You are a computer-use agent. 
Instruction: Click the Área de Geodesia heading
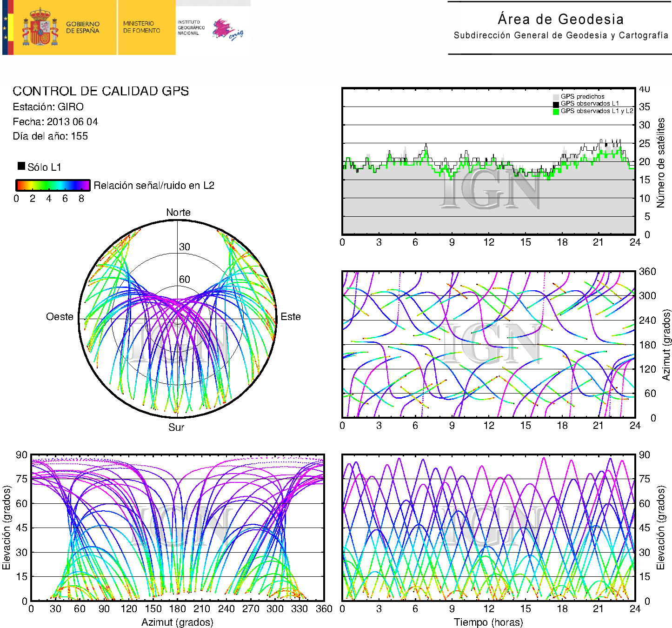tap(560, 19)
